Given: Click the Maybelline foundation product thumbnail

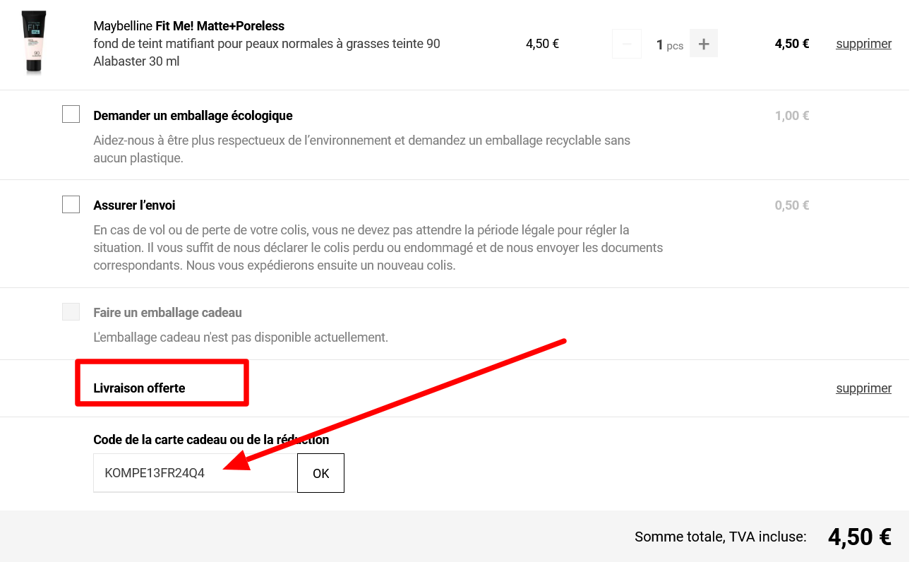Looking at the screenshot, I should pyautogui.click(x=34, y=43).
